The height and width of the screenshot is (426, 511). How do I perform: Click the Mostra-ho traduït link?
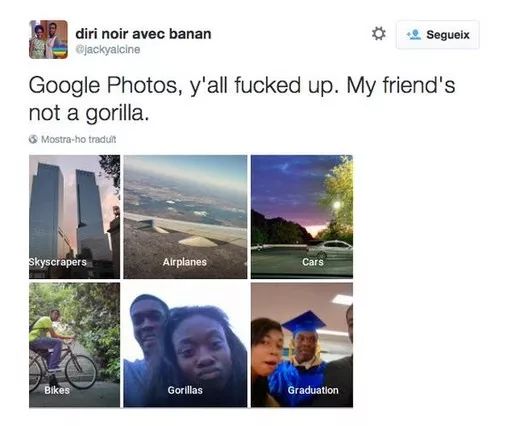tap(78, 139)
